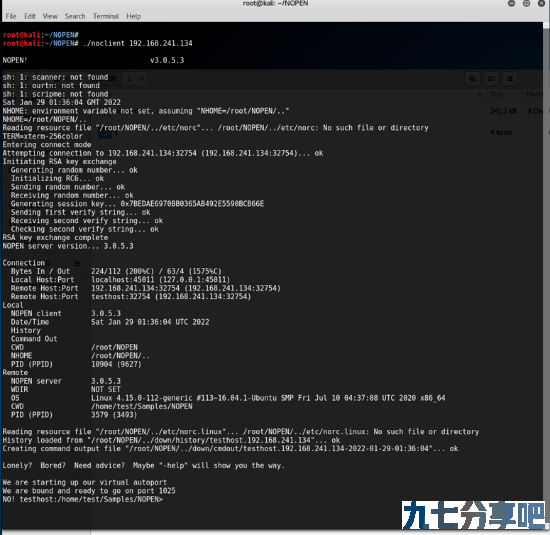Screen dimensions: 550x535
Task: Click the OS 'Linux 4.15.0-112-generic' value
Action: tap(268, 398)
